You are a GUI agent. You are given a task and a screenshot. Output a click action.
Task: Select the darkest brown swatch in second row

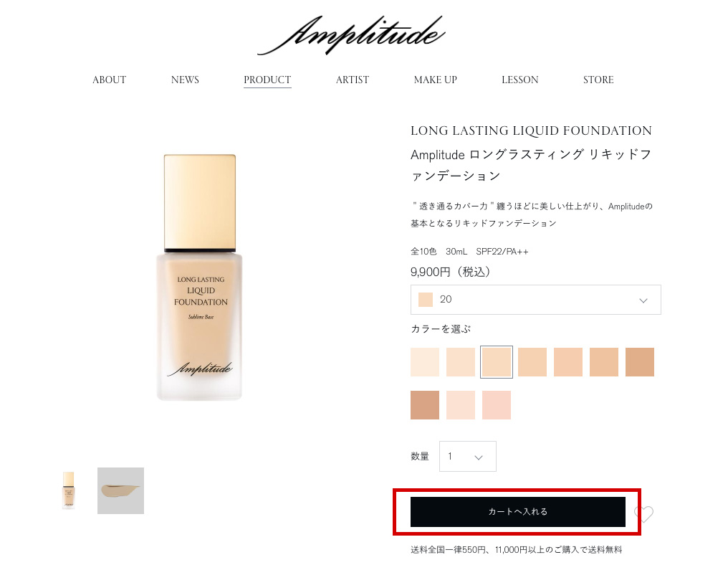[x=425, y=405]
